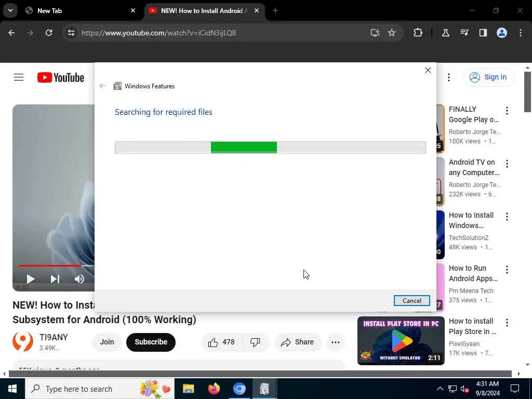Image resolution: width=532 pixels, height=399 pixels.
Task: Open a new tab with plus button
Action: 275,11
